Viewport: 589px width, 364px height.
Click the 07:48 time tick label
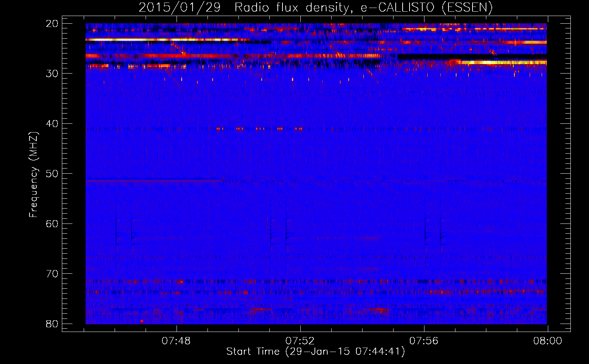177,341
